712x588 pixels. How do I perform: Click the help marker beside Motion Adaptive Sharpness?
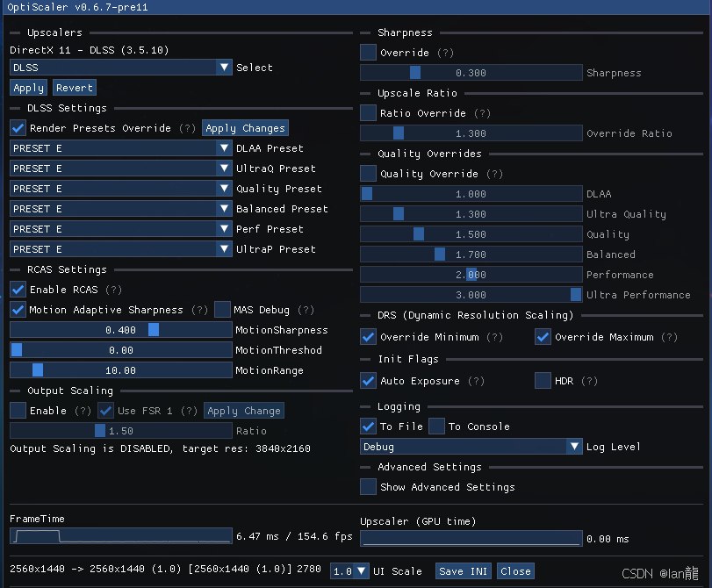(199, 310)
